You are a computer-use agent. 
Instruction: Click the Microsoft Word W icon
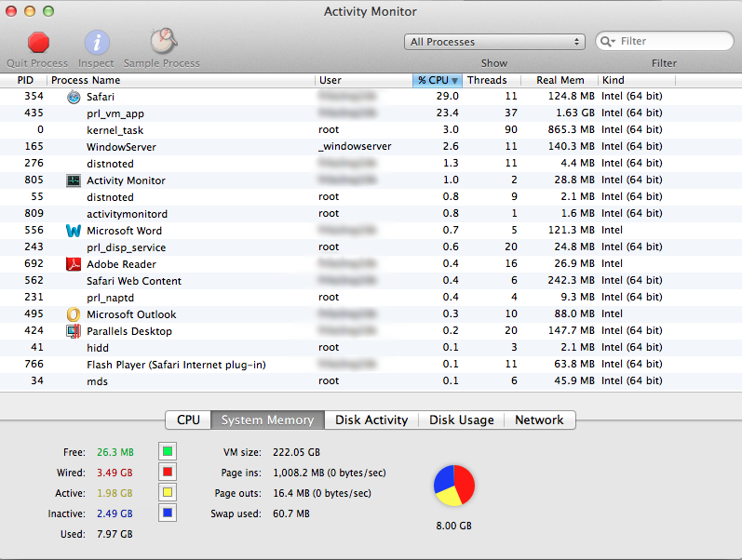click(x=74, y=231)
